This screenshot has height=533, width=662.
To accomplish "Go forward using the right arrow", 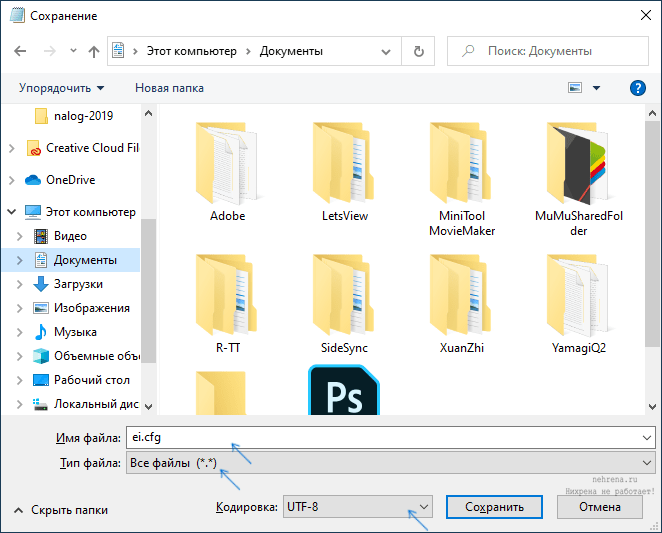I will 50,51.
